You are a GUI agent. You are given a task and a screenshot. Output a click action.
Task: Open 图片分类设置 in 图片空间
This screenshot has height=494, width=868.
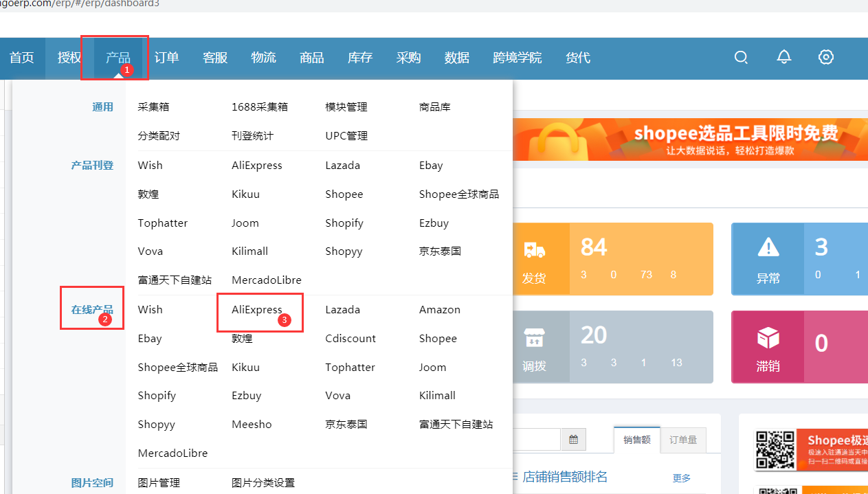263,483
